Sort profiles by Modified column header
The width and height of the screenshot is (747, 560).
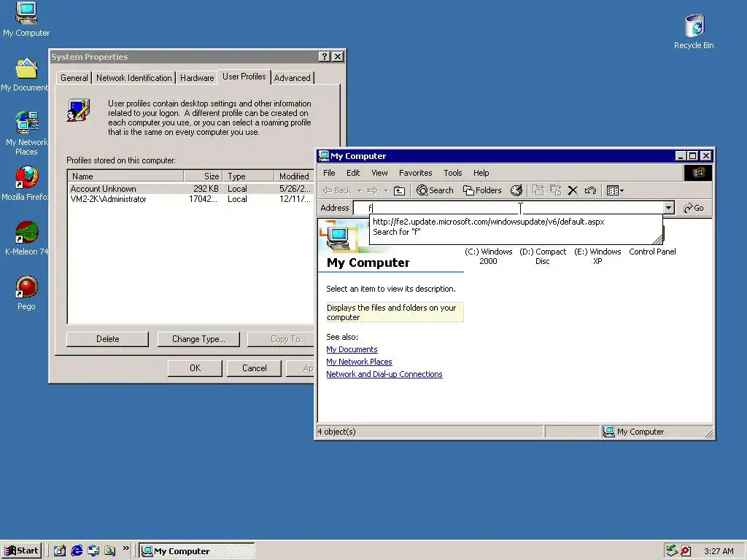(x=294, y=176)
